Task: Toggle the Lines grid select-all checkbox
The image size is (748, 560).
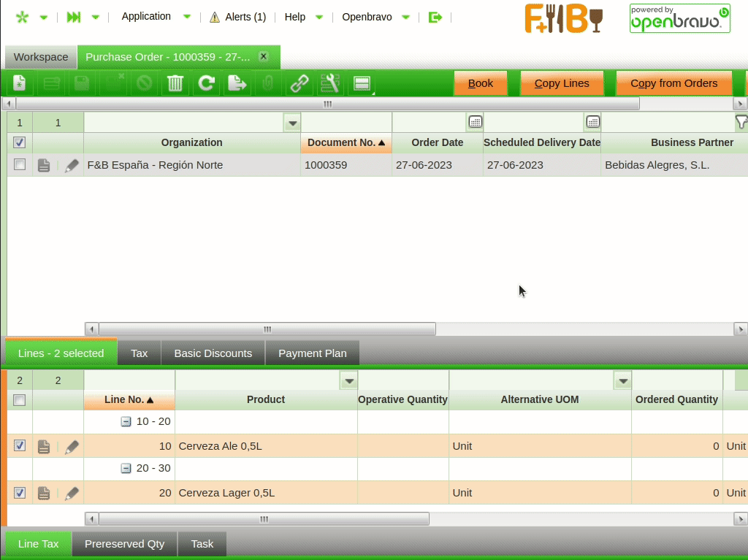Action: 20,399
